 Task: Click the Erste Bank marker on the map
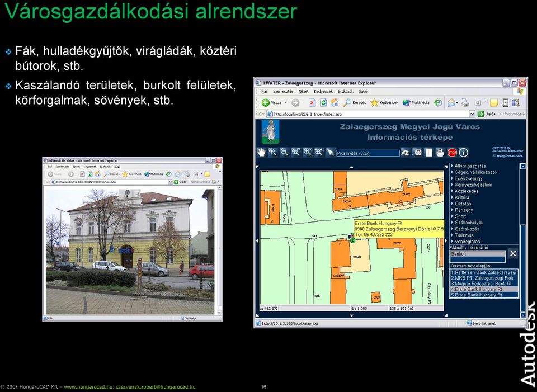(x=352, y=239)
